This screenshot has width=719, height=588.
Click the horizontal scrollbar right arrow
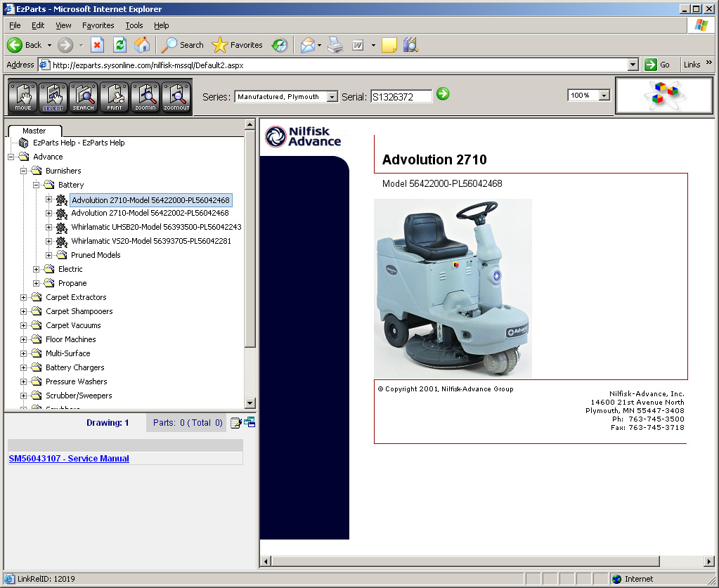click(709, 561)
